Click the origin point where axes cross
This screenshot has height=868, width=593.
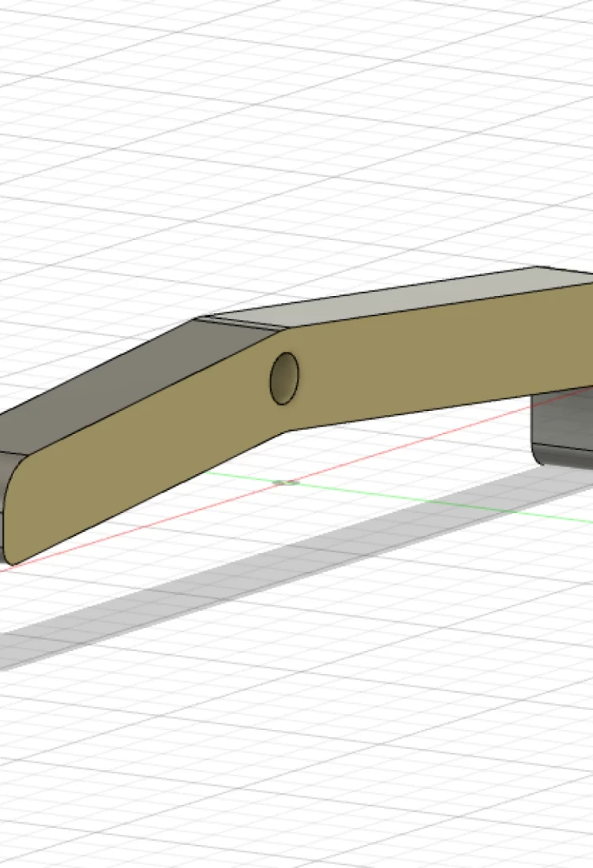coord(287,481)
